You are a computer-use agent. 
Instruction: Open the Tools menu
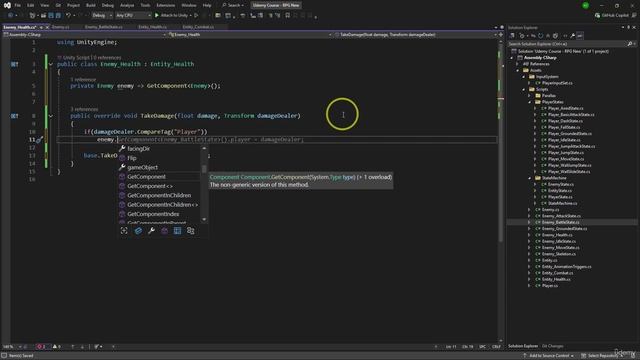145,5
